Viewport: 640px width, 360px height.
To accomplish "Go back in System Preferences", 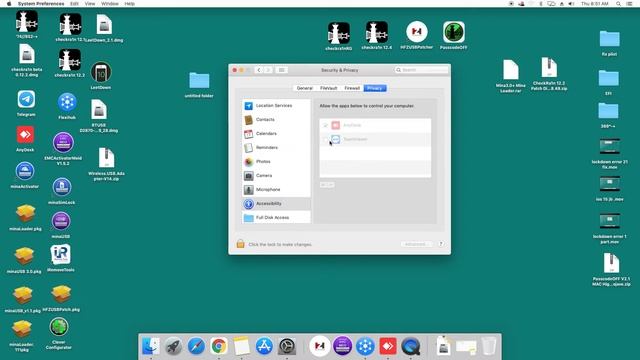I will (x=258, y=70).
